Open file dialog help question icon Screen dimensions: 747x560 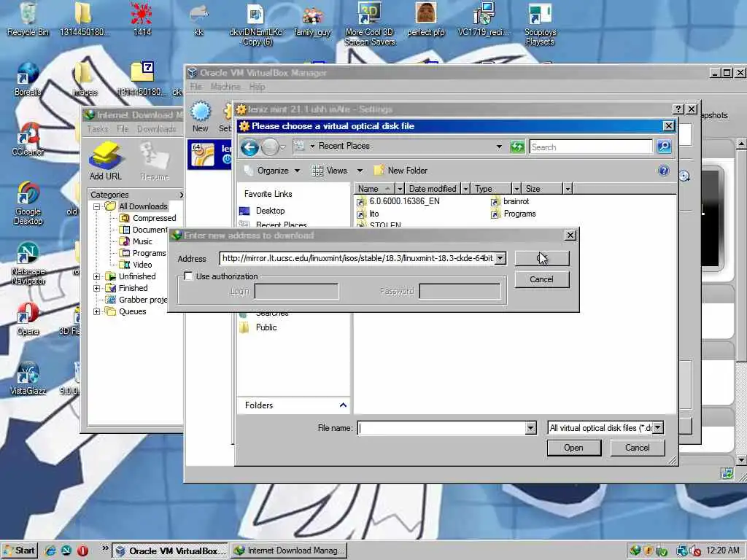point(663,171)
